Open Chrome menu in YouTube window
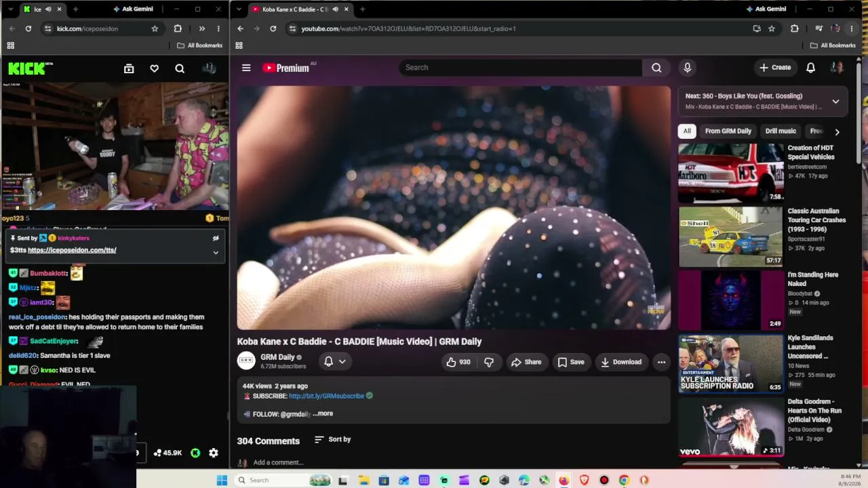Viewport: 868px width, 488px height. point(852,28)
